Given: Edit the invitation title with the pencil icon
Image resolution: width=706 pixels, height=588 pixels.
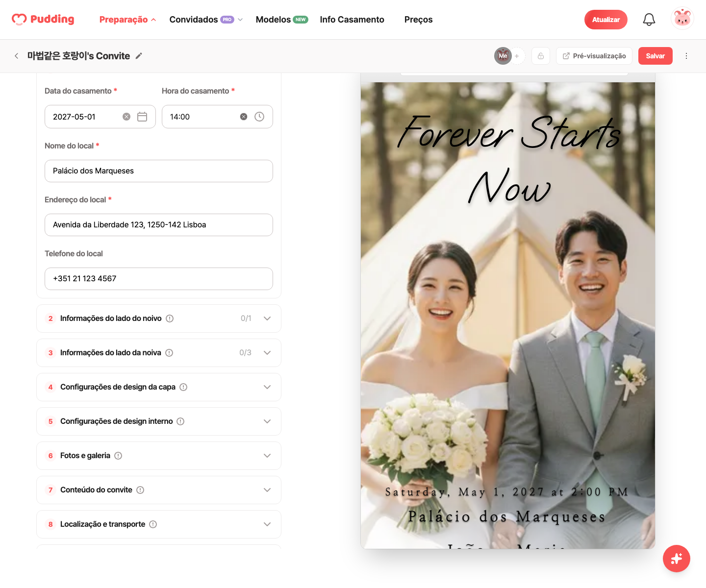Looking at the screenshot, I should [x=139, y=56].
